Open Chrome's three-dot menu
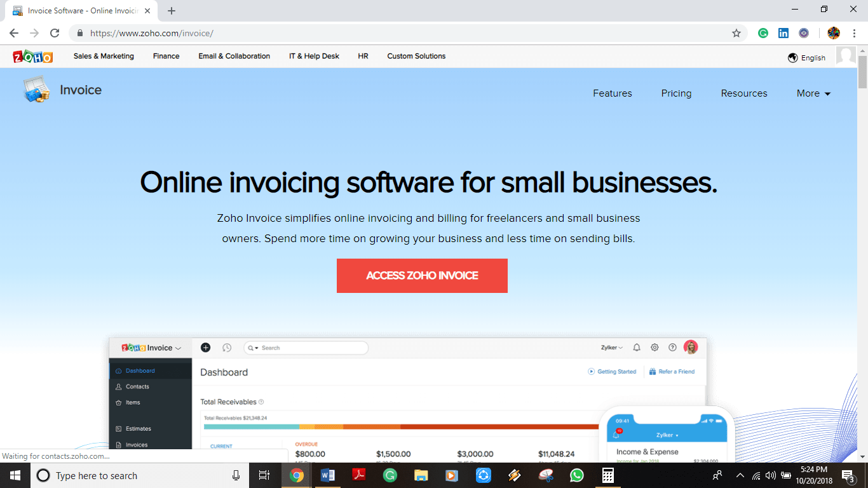868x488 pixels. click(854, 33)
